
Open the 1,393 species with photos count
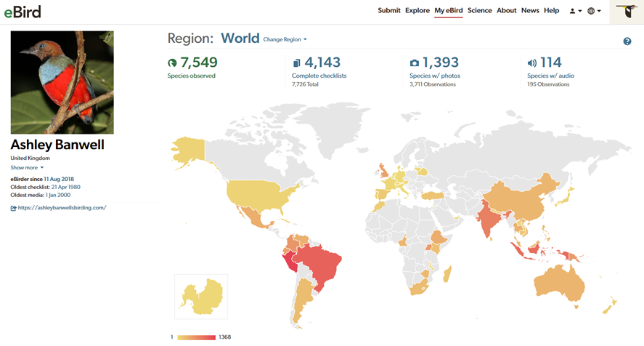pyautogui.click(x=440, y=63)
